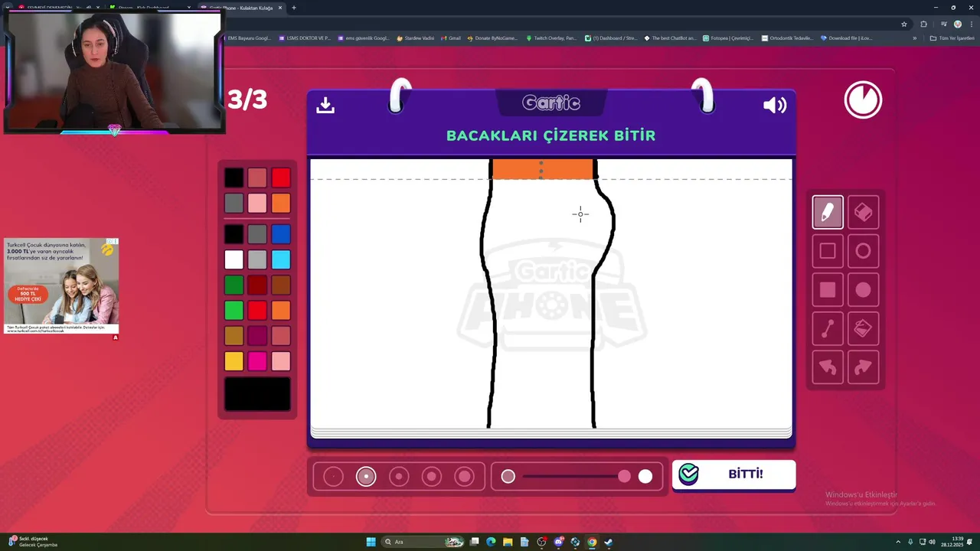Pick the brown color swatch

pos(281,285)
